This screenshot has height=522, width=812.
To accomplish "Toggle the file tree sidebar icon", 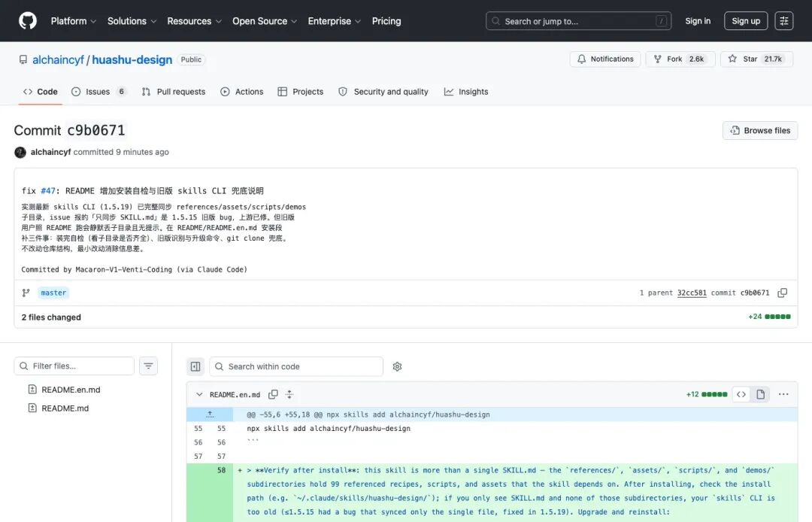I will [x=195, y=366].
